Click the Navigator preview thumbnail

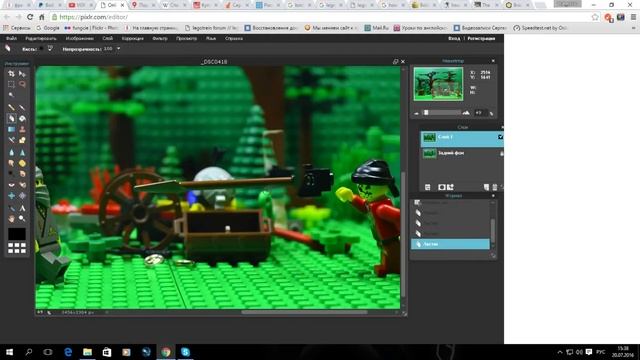[438, 84]
